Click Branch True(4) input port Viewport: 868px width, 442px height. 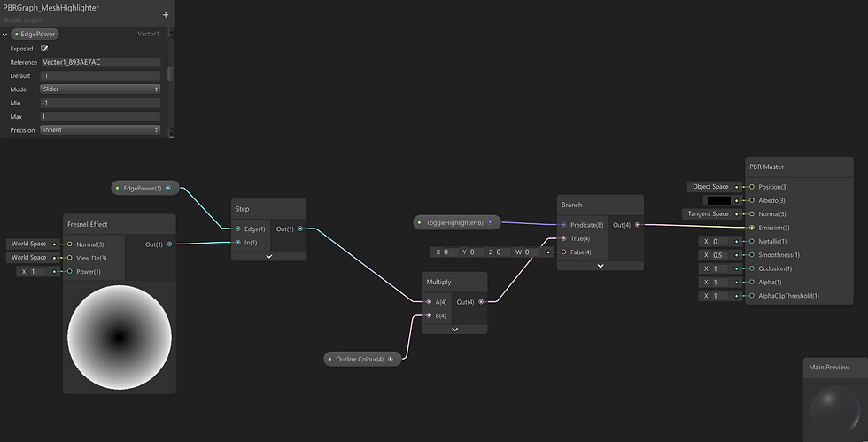(x=564, y=239)
